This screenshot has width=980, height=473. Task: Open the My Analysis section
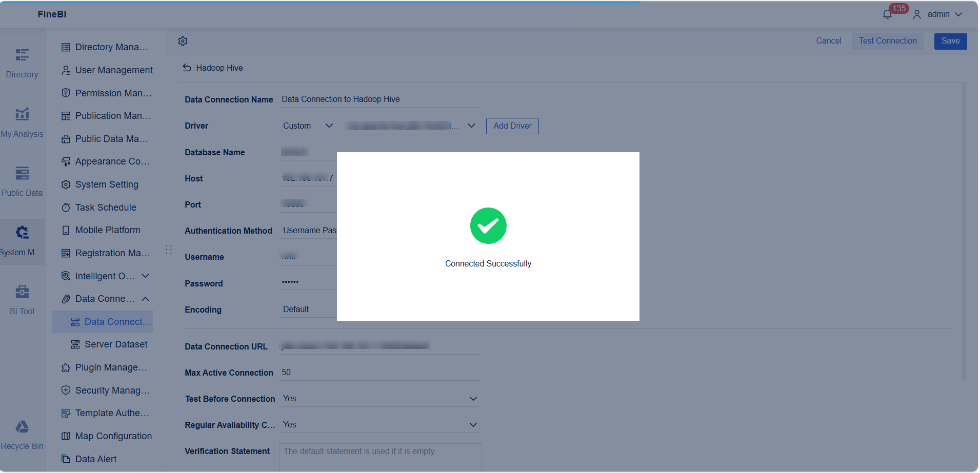[x=22, y=123]
